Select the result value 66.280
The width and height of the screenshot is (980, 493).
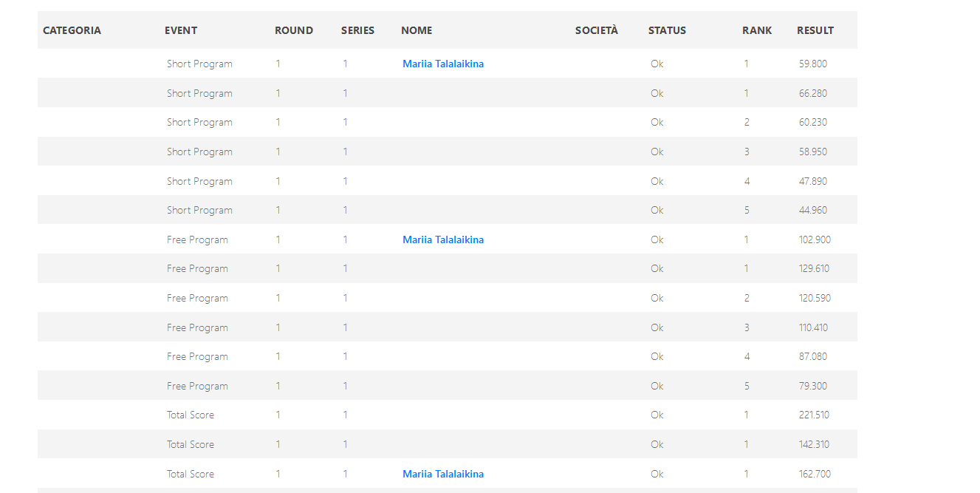click(813, 93)
